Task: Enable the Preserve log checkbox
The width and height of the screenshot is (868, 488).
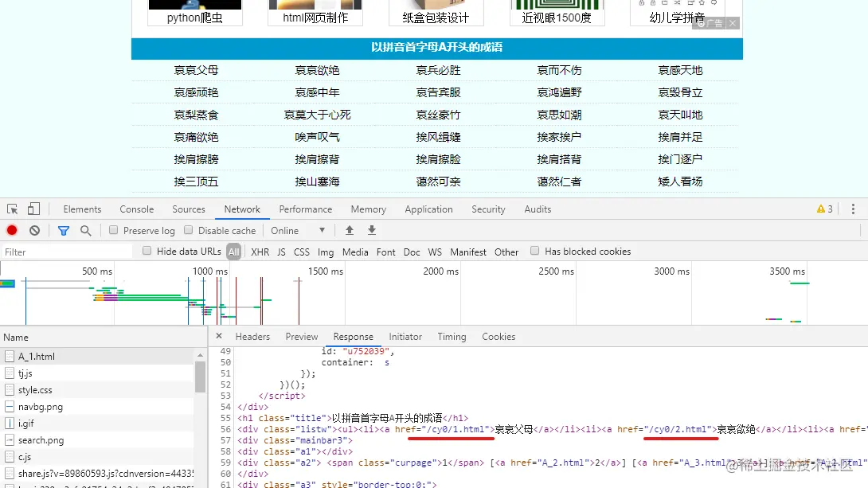Action: [114, 229]
